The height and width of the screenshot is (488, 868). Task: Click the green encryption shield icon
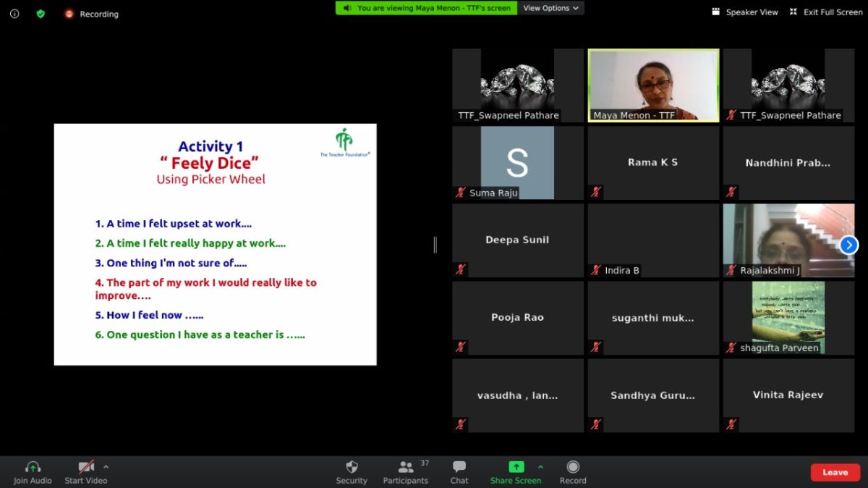[x=41, y=14]
